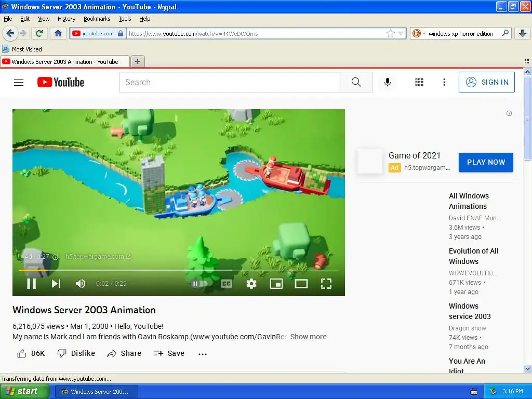This screenshot has height=399, width=532.
Task: Click the SIGN IN button
Action: click(486, 82)
